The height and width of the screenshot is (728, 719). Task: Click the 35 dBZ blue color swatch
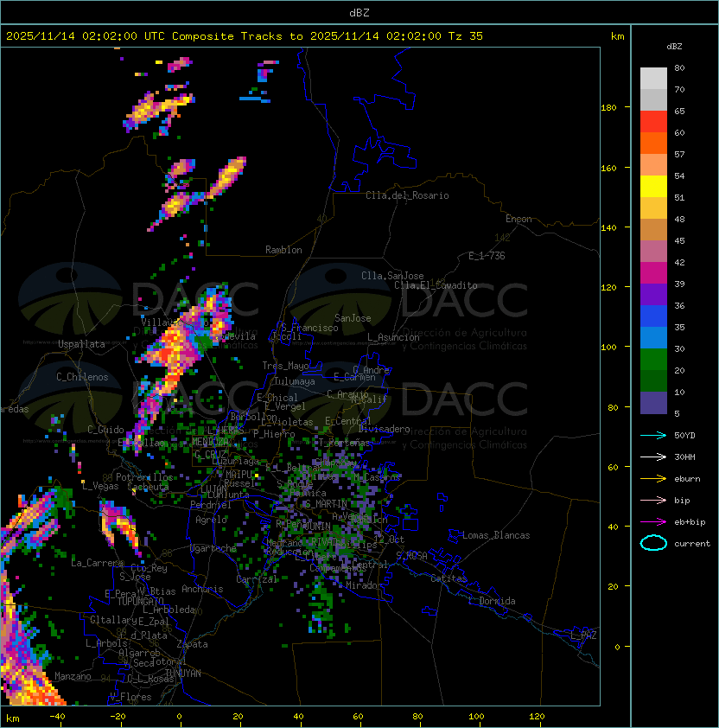point(653,337)
